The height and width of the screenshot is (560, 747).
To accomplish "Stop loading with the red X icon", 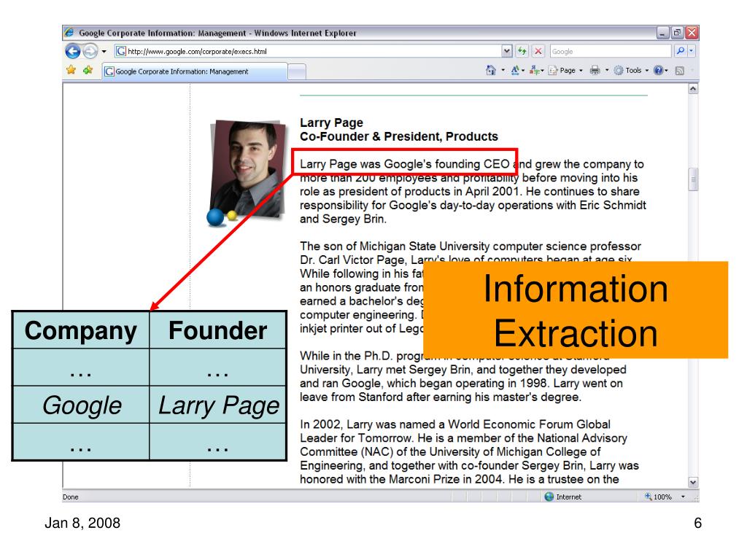I will 538,51.
